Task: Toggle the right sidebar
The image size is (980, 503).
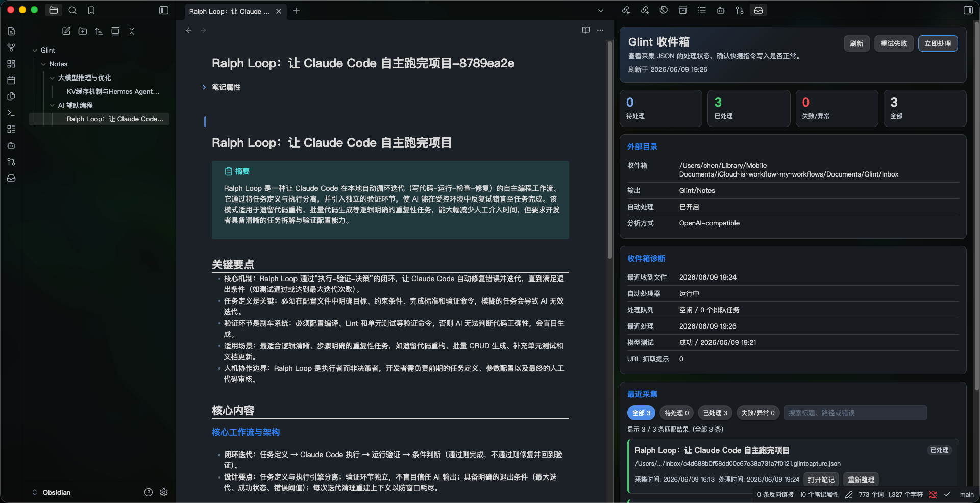Action: [x=968, y=10]
